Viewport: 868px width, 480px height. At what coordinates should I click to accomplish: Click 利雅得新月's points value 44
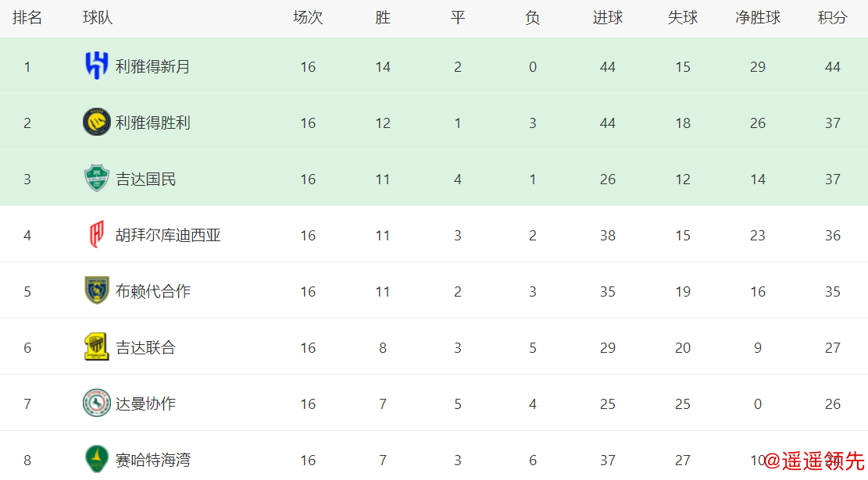[832, 67]
